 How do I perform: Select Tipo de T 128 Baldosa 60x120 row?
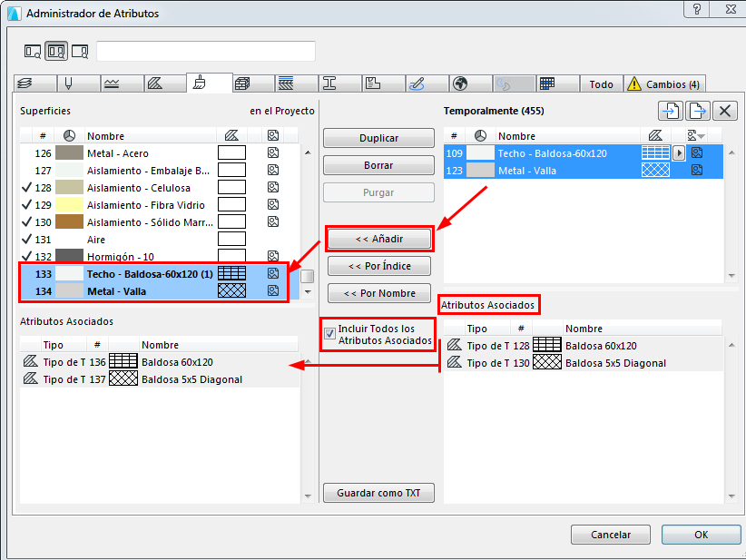click(584, 346)
